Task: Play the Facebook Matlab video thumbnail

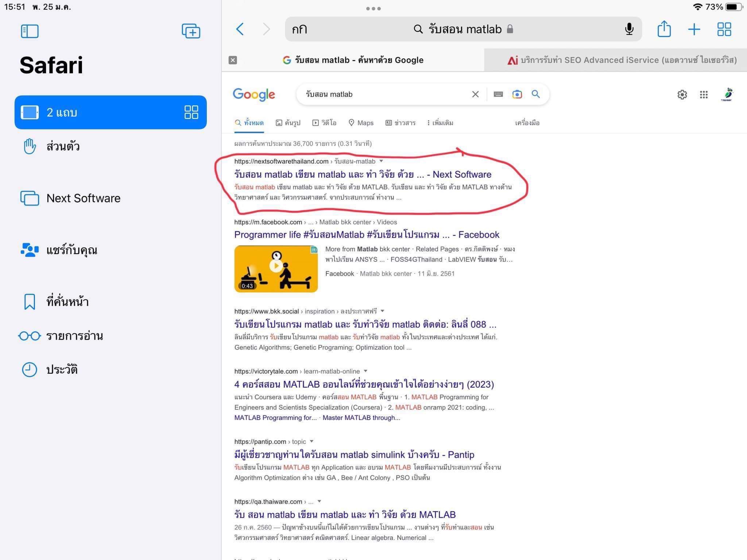Action: [x=276, y=266]
